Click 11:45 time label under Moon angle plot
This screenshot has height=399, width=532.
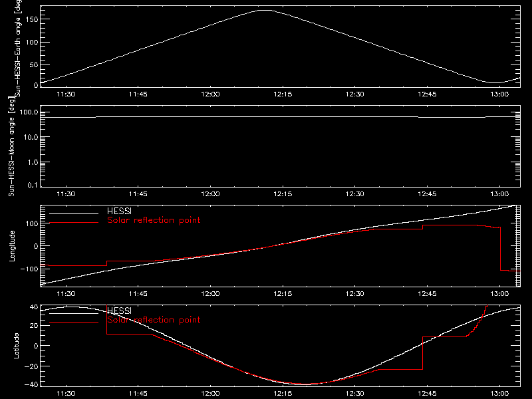[x=138, y=194]
